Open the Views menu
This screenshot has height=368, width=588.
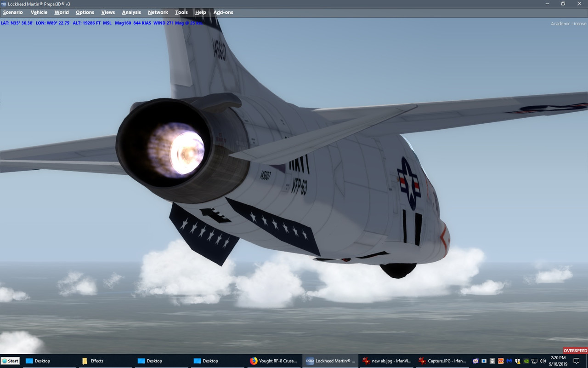[108, 12]
